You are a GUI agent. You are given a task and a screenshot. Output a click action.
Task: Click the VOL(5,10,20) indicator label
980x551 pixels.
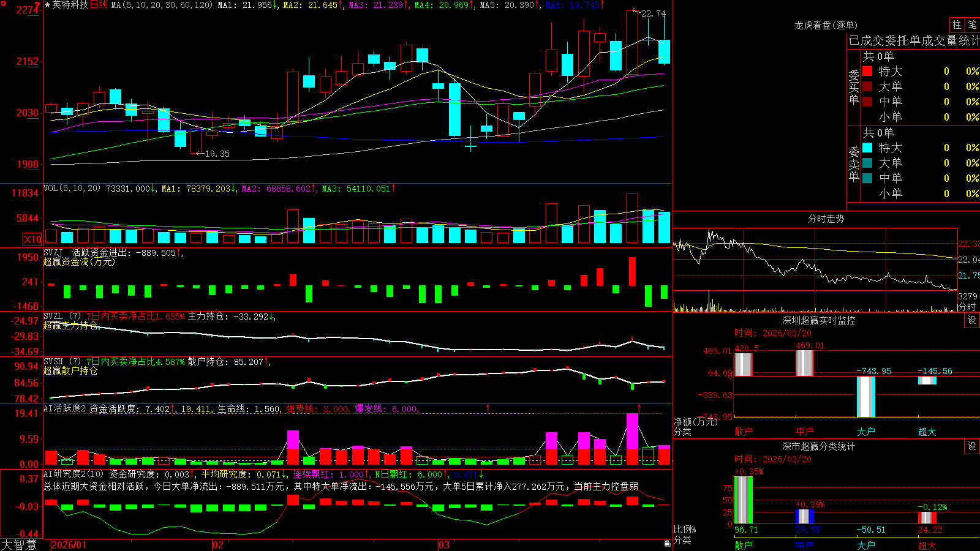coord(72,189)
